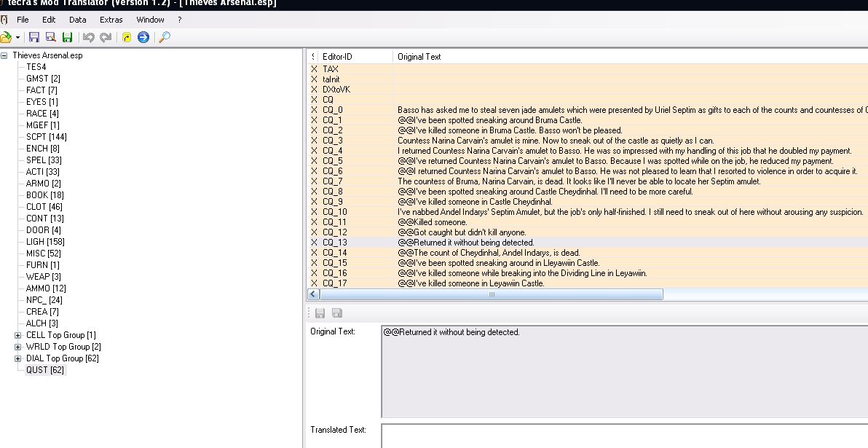Click the blue circle right-arrow icon
Image resolution: width=868 pixels, height=448 pixels.
click(143, 37)
